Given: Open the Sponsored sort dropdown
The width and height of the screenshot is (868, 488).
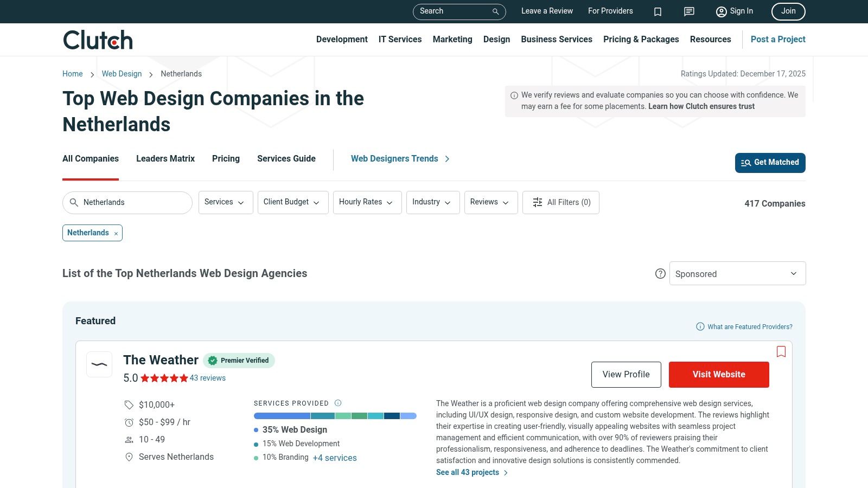Looking at the screenshot, I should [x=737, y=274].
